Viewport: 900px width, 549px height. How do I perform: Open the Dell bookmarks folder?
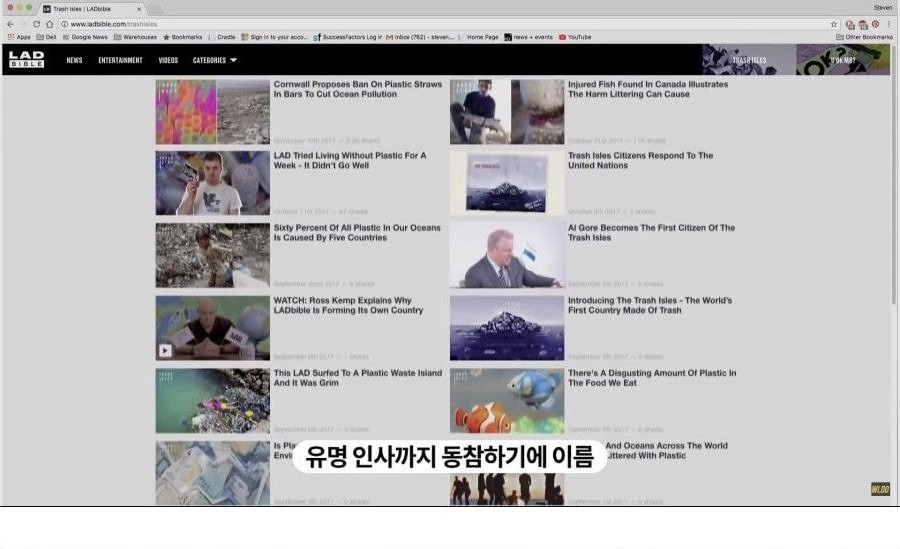tap(46, 37)
